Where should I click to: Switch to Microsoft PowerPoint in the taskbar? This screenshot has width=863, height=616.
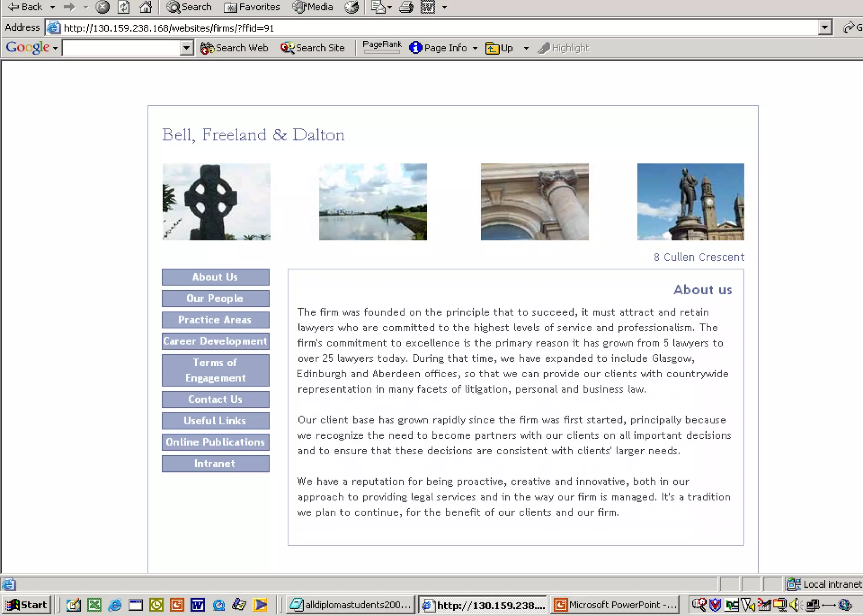pos(615,605)
